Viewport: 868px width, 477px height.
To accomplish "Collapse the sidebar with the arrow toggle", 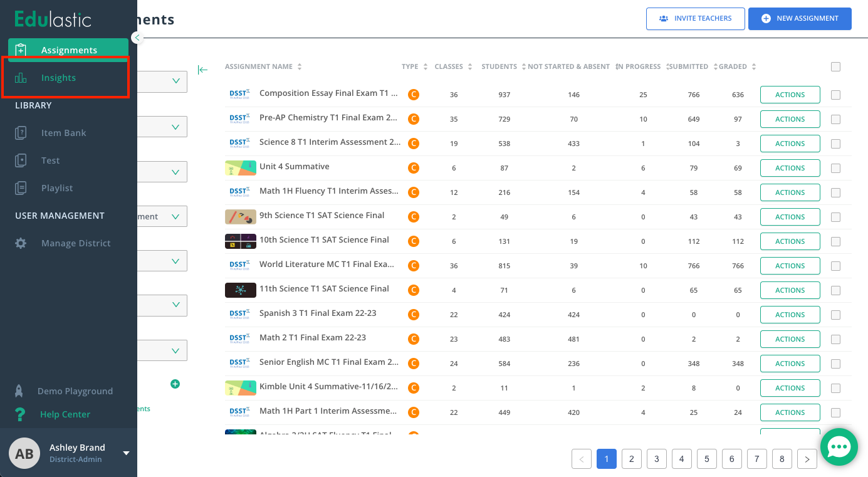I will [x=137, y=38].
